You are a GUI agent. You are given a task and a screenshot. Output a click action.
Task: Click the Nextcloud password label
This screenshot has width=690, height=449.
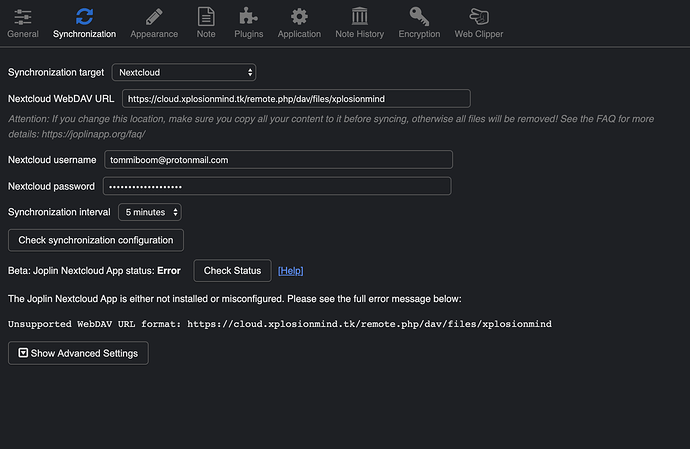tap(51, 186)
